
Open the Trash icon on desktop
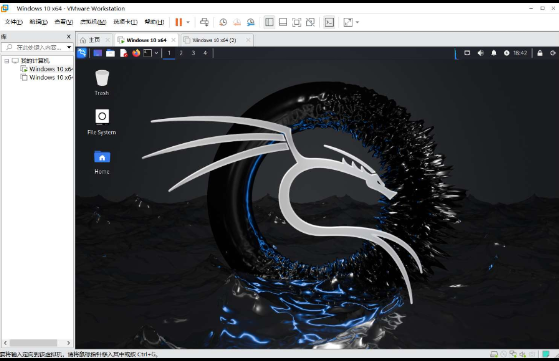102,82
